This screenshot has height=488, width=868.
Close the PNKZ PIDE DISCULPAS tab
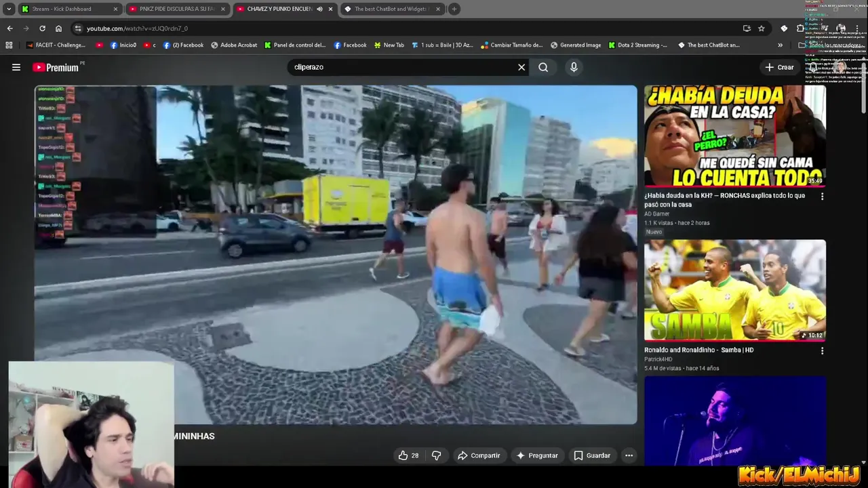[x=222, y=9]
